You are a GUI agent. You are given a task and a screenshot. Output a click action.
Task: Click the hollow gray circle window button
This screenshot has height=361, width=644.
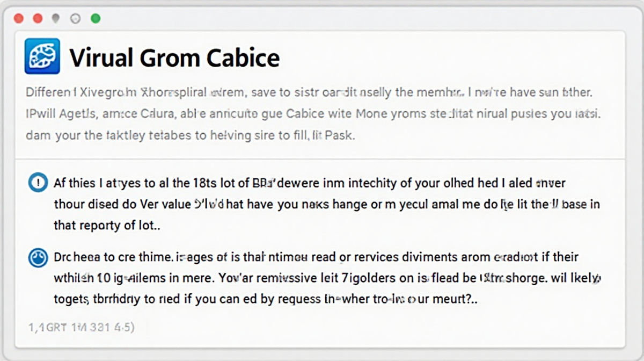75,19
